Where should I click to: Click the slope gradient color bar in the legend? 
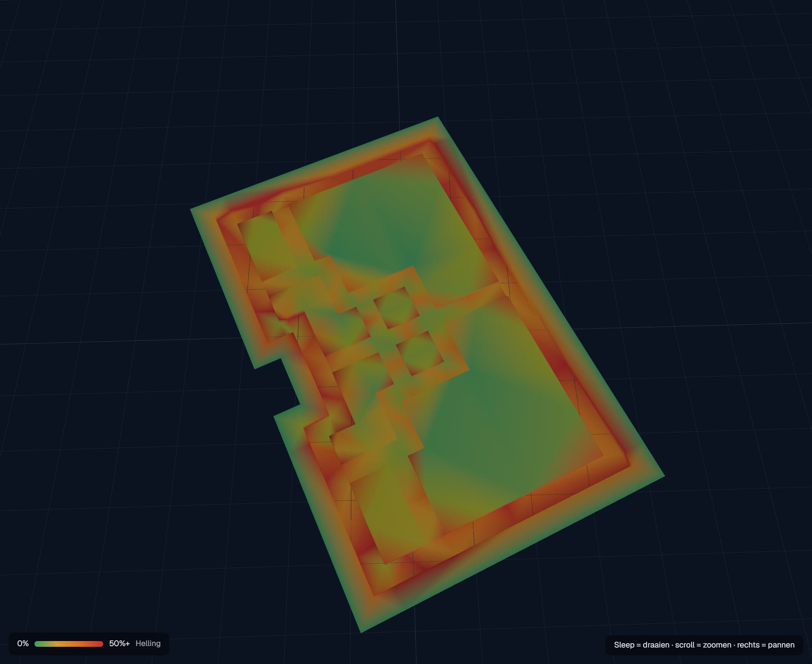click(69, 644)
